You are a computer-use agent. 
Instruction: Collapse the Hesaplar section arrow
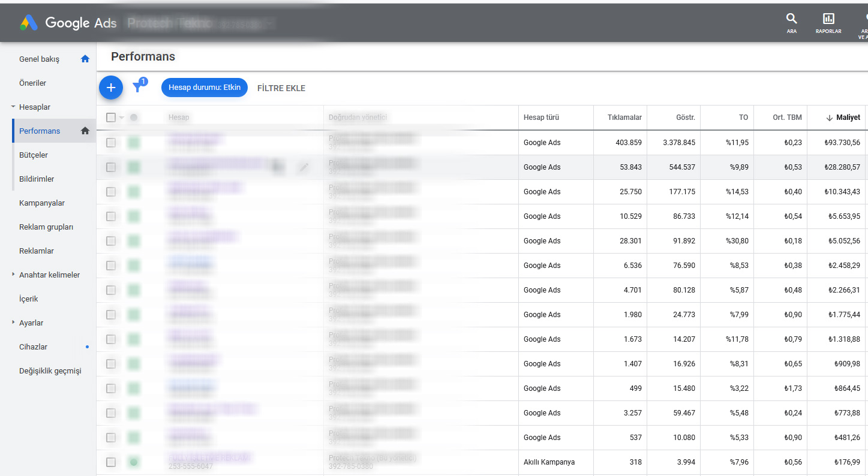pyautogui.click(x=13, y=107)
